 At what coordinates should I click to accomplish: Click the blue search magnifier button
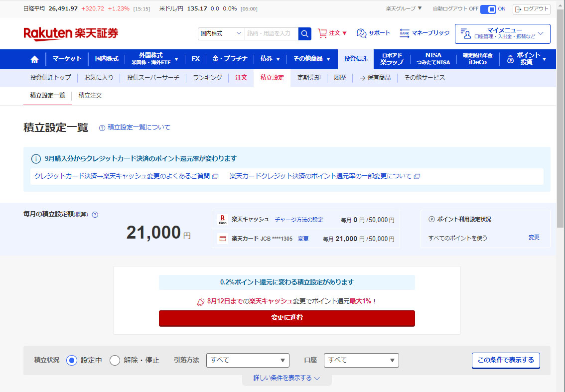pos(304,33)
